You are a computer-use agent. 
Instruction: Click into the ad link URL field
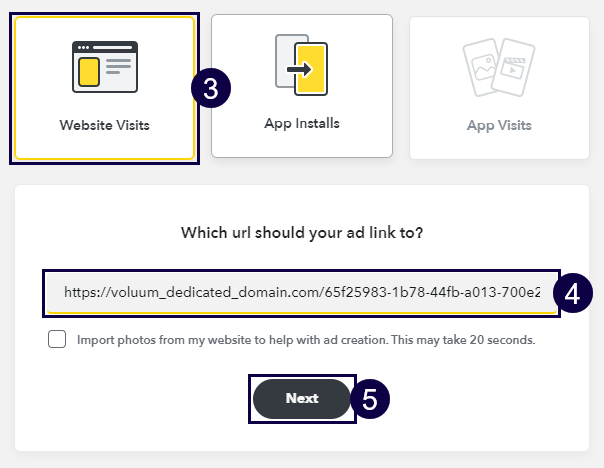tap(300, 293)
